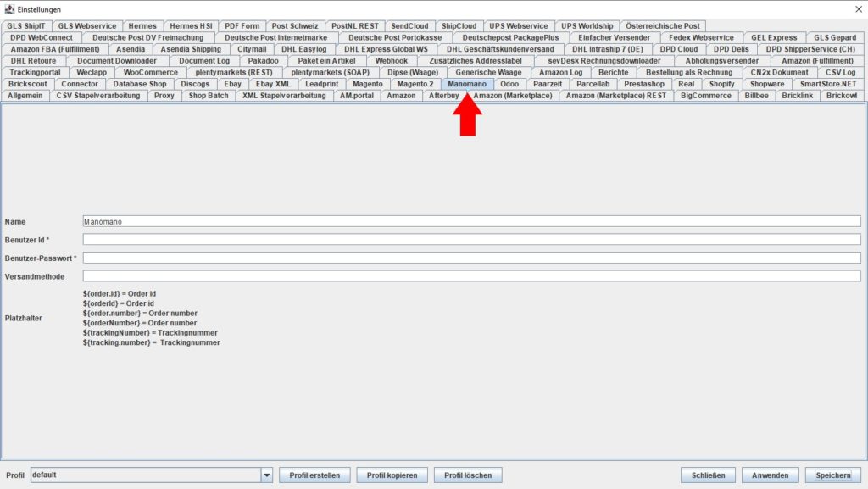This screenshot has width=868, height=489.
Task: Open the Profil dropdown arrow
Action: tap(267, 475)
